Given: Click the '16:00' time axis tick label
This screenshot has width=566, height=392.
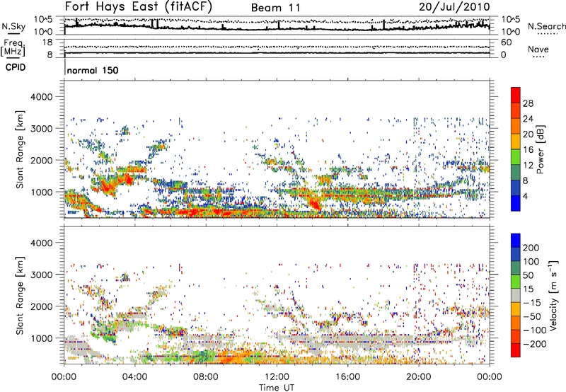Looking at the screenshot, I should pos(347,377).
